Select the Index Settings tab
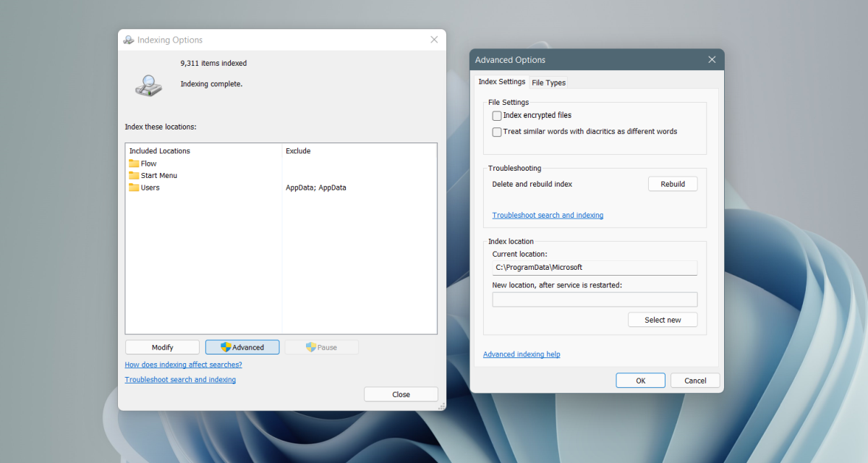The height and width of the screenshot is (463, 868). coord(502,82)
